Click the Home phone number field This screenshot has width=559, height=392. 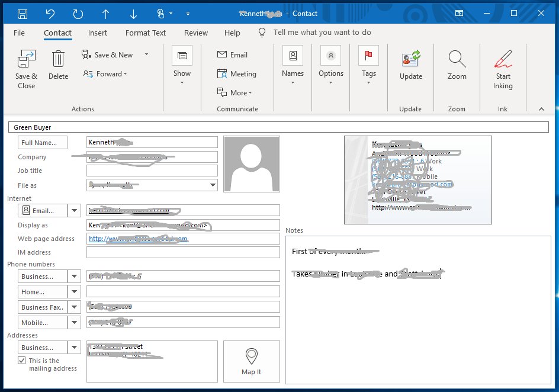coord(183,291)
